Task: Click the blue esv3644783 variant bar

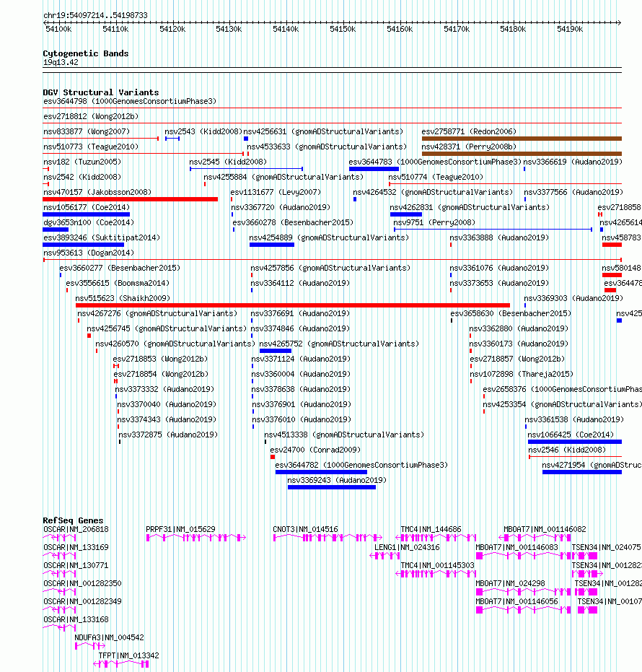Action: (374, 169)
